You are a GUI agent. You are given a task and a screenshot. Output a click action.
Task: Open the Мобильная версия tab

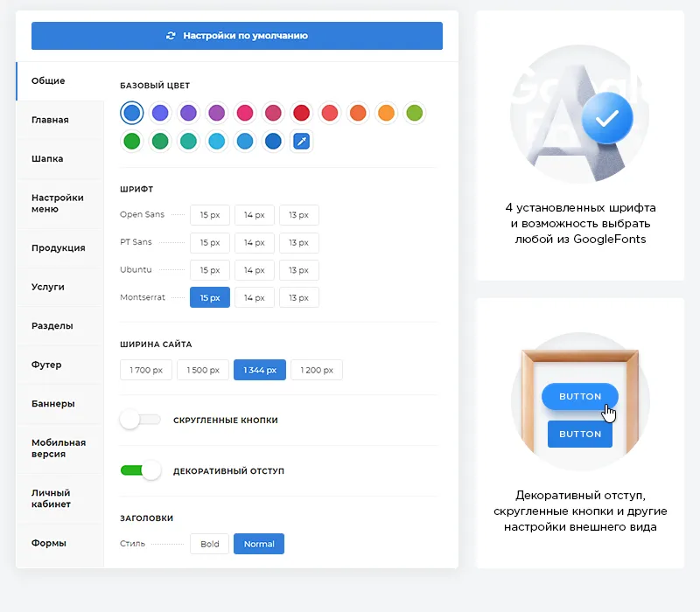pos(59,449)
